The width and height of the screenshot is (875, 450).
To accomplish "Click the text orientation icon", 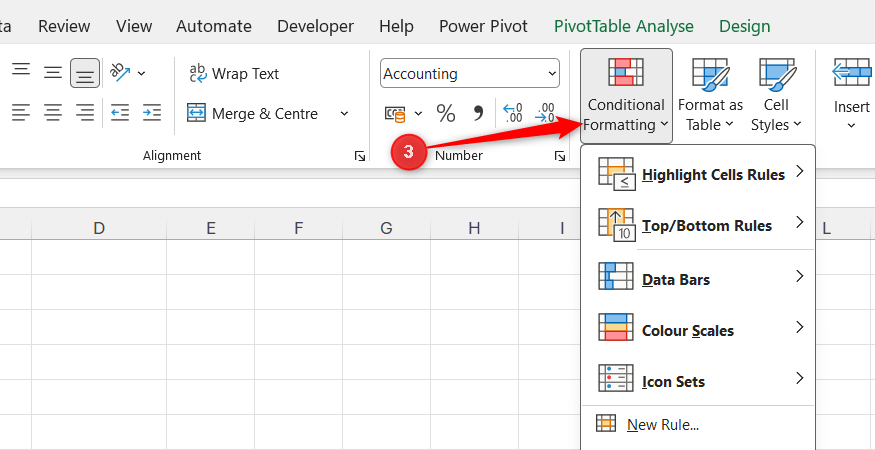I will [120, 72].
